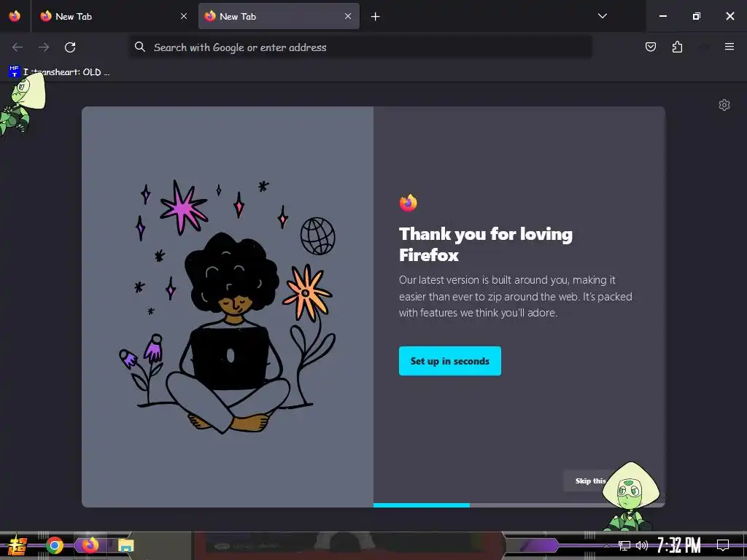Close the second New Tab
Screen dimensions: 747x560
coord(348,16)
